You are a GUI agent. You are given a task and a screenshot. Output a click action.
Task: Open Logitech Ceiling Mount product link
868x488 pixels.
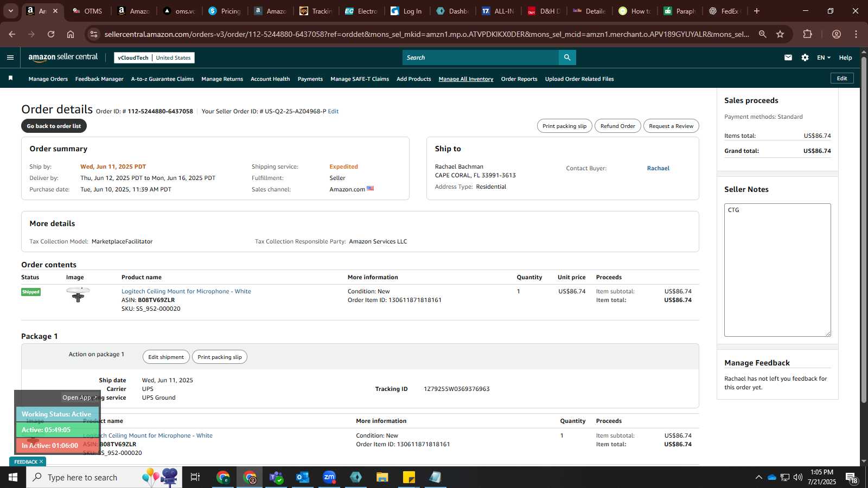[186, 291]
